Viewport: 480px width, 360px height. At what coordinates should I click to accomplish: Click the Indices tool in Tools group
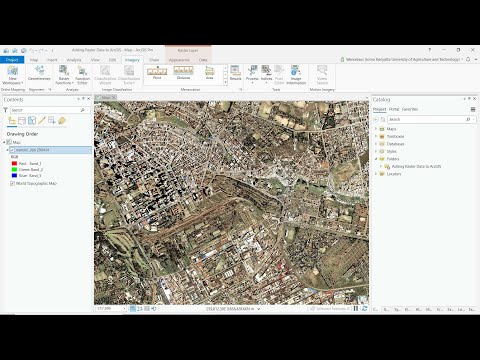coord(266,74)
